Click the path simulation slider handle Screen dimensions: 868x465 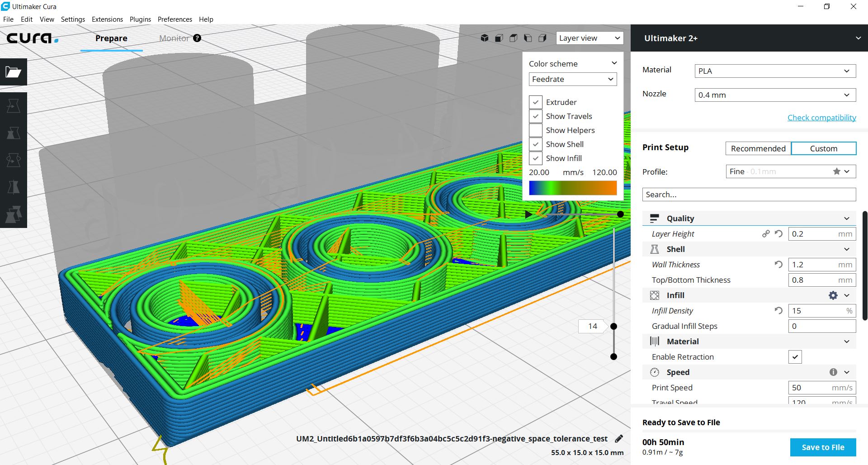[x=620, y=214]
